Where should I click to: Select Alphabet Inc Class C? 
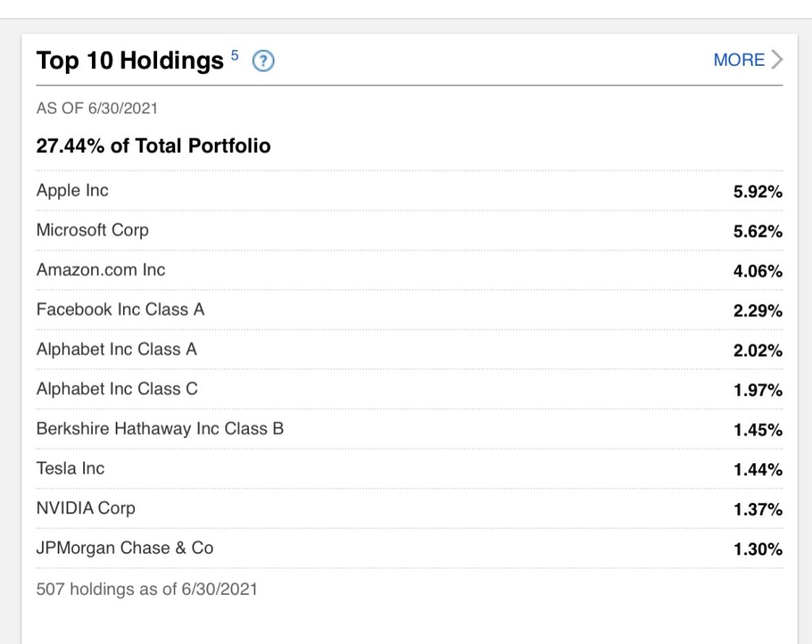point(117,389)
